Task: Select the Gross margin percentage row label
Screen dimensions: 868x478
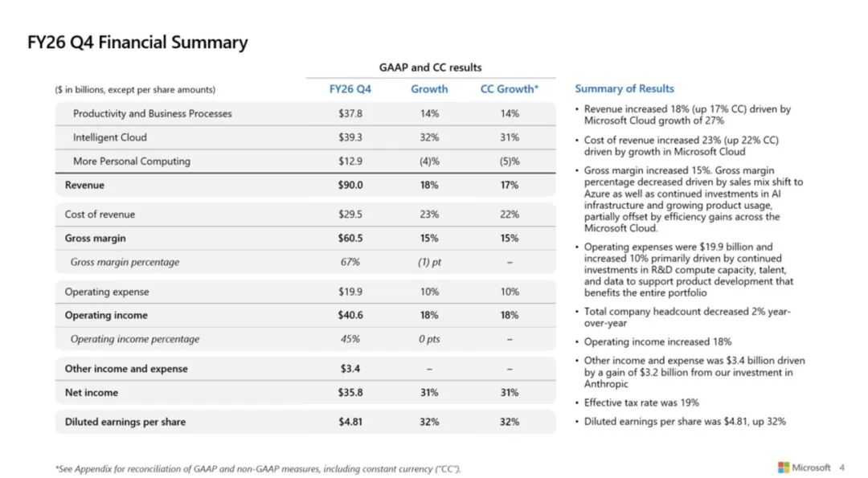Action: coord(125,262)
